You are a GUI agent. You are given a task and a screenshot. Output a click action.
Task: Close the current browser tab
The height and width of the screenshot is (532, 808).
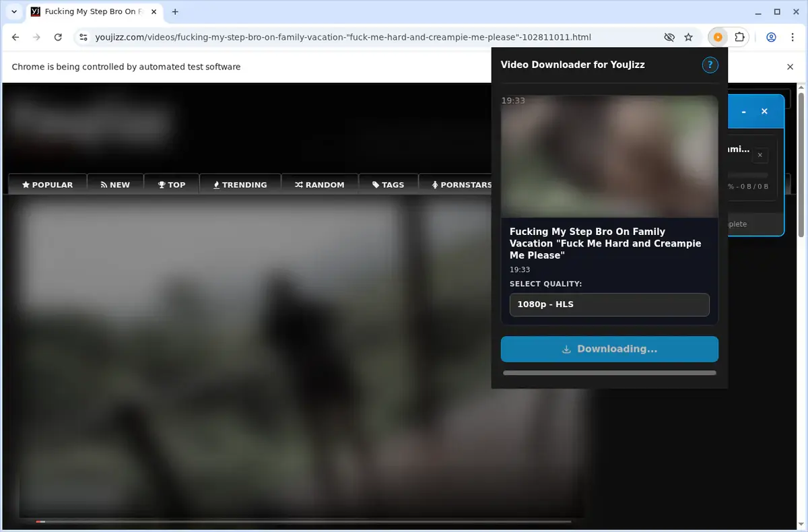click(x=154, y=11)
